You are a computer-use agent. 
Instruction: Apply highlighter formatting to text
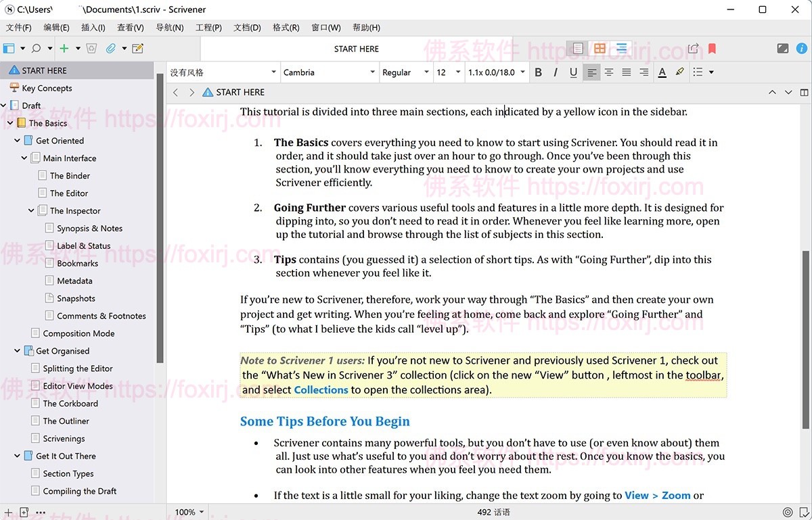click(x=680, y=72)
